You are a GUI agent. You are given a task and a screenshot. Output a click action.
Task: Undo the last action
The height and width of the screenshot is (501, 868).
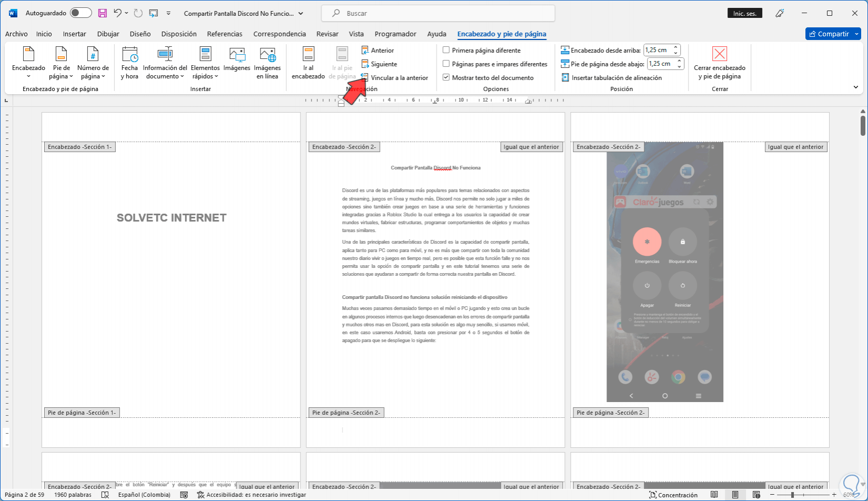118,13
